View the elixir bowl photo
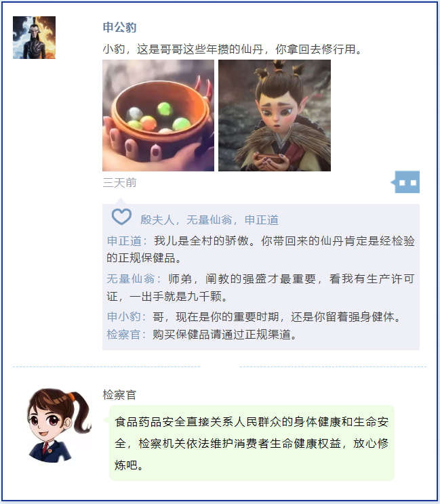The image size is (440, 504). 158,115
